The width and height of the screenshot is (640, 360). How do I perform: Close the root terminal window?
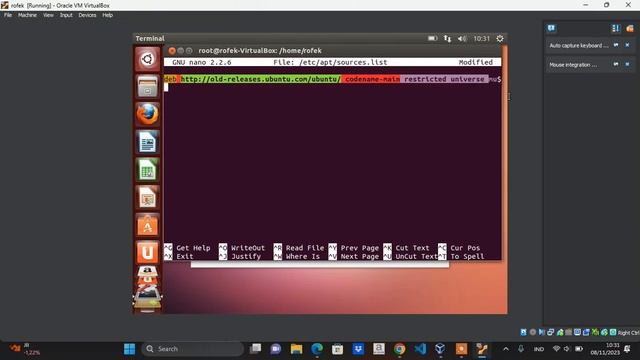(x=172, y=51)
